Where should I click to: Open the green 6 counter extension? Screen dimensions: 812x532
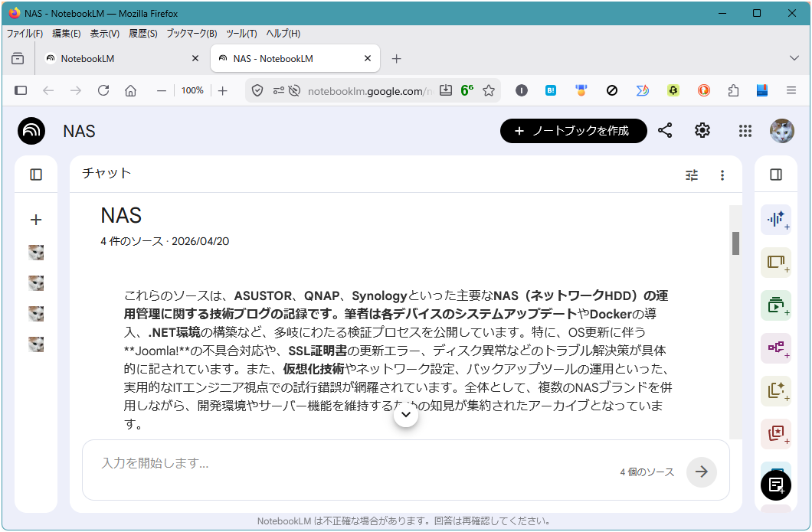tap(467, 90)
